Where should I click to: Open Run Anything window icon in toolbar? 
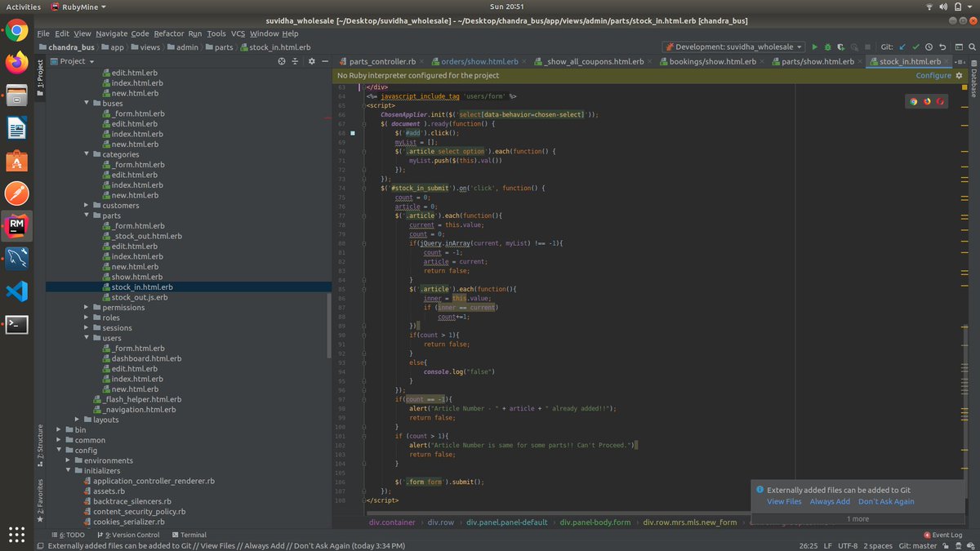tap(958, 47)
